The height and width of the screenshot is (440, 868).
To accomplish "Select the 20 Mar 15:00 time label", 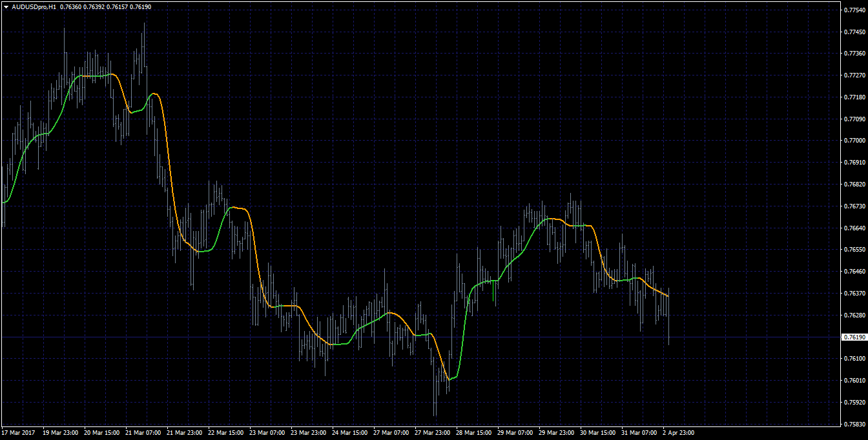I will 101,432.
